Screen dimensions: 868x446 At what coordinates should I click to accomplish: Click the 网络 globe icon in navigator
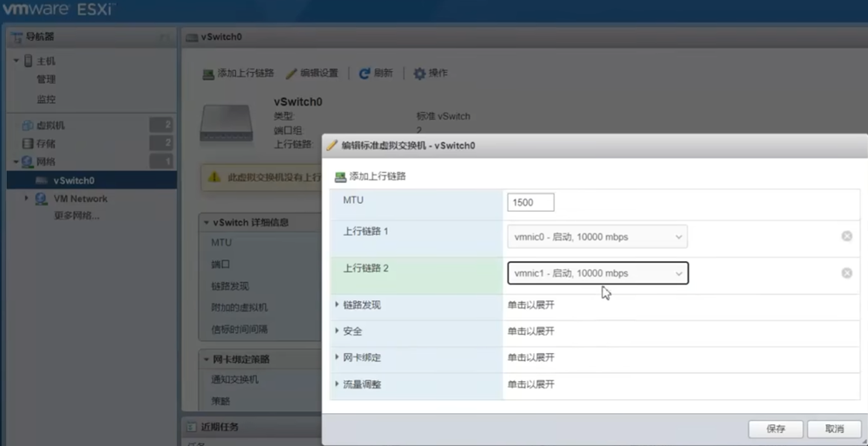point(28,162)
